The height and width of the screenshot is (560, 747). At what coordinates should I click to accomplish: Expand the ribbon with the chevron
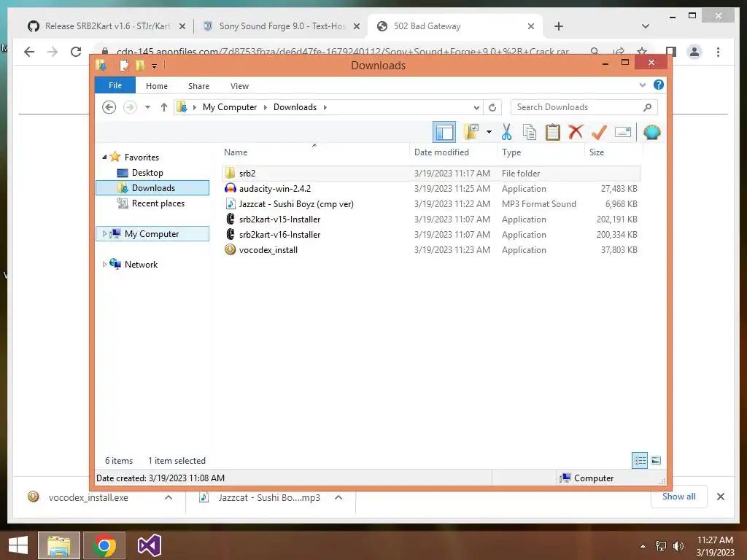pyautogui.click(x=642, y=85)
